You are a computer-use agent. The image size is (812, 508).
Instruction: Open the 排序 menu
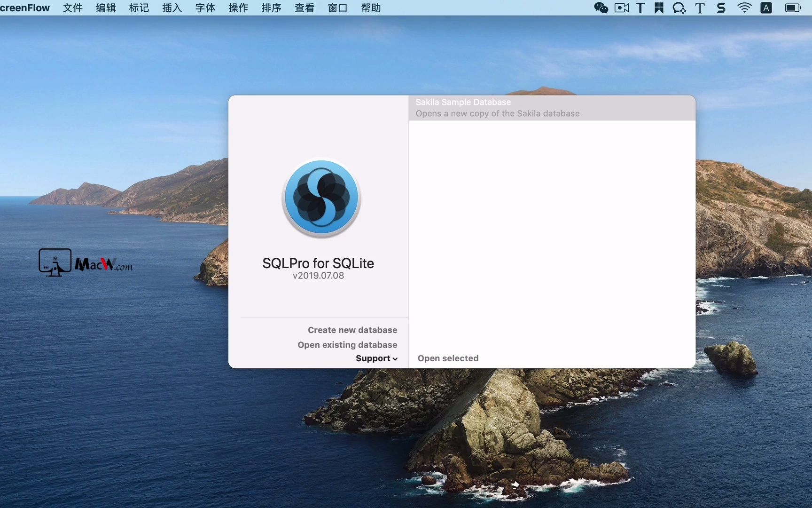272,8
